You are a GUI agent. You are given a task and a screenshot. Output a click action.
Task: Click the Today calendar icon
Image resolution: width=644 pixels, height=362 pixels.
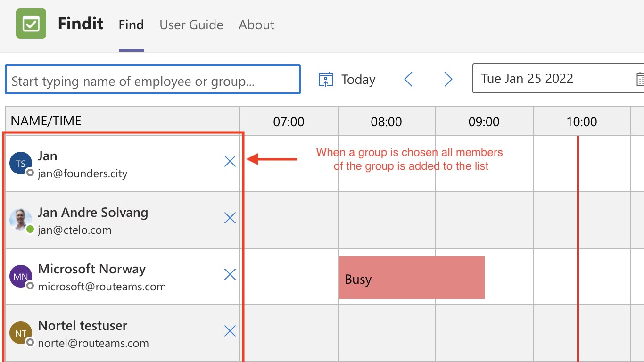click(326, 79)
